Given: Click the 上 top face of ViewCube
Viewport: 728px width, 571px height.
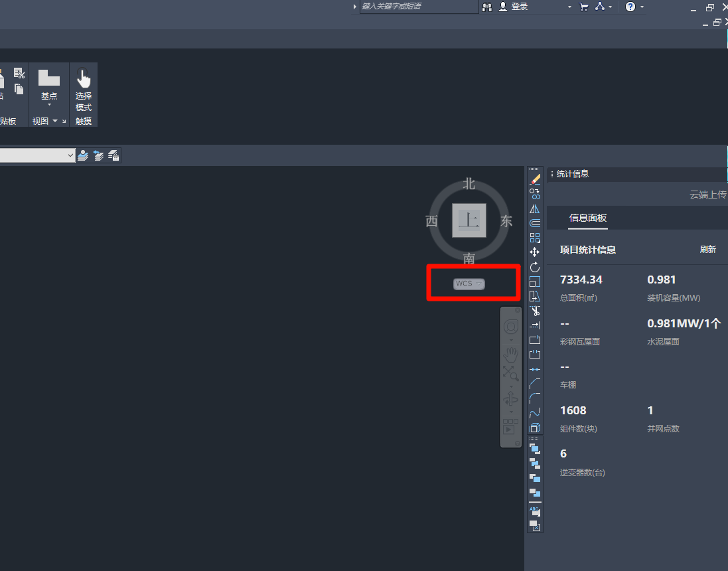Looking at the screenshot, I should click(x=469, y=220).
